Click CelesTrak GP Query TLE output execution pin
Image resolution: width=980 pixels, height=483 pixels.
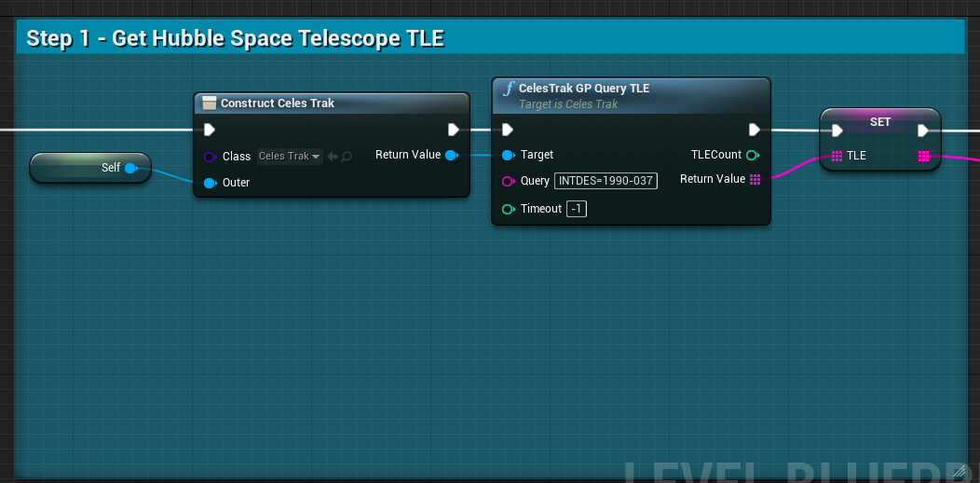click(755, 130)
